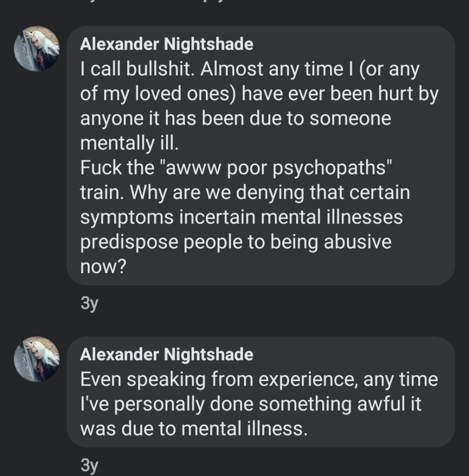
Task: Open Alexander Nightshade's name on first comment
Action: tap(166, 44)
